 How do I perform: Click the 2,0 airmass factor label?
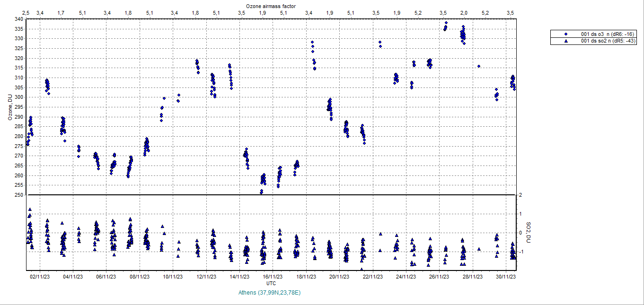coord(464,12)
